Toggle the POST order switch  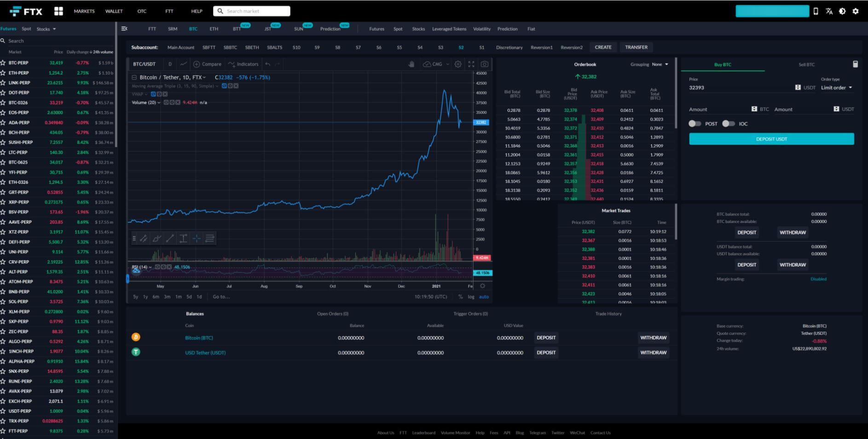pos(695,123)
